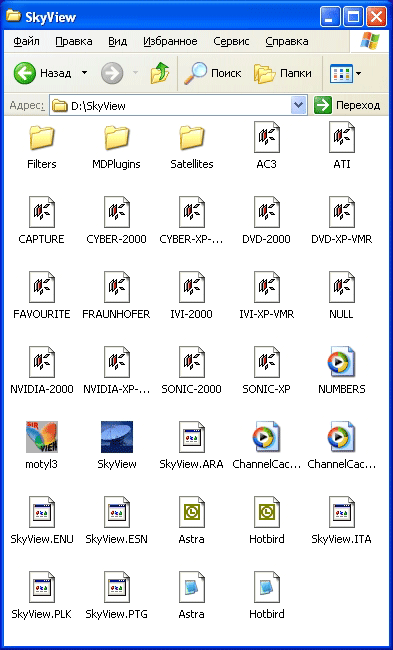Select the FRAUNHOFER file icon
Screen dimensions: 393x650
116,287
